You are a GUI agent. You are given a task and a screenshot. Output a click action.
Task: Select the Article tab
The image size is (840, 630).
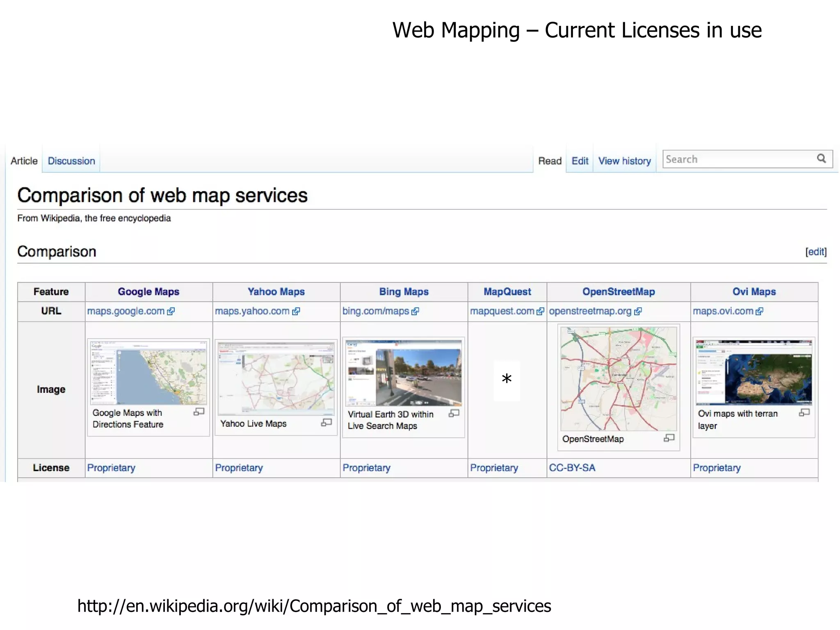[x=24, y=161]
